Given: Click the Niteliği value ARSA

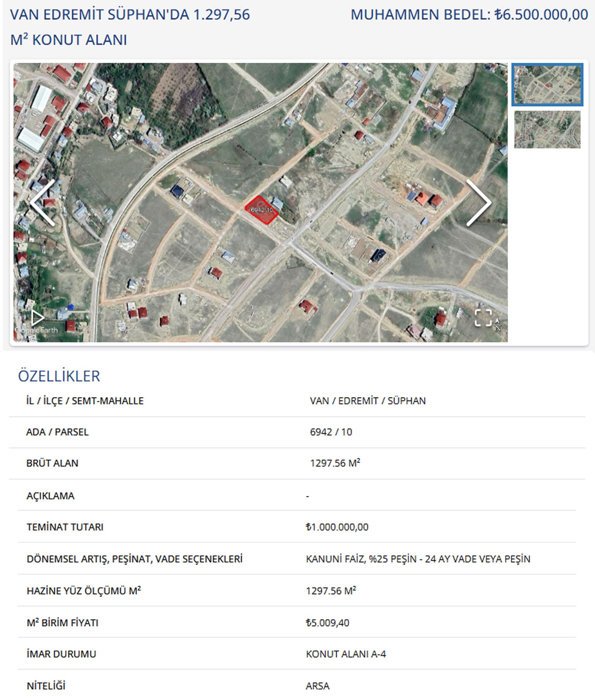Looking at the screenshot, I should pyautogui.click(x=317, y=686).
